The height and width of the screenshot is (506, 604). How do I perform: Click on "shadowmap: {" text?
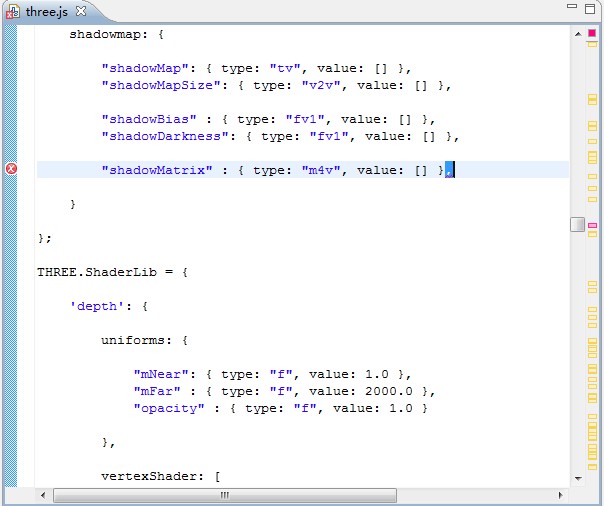116,35
